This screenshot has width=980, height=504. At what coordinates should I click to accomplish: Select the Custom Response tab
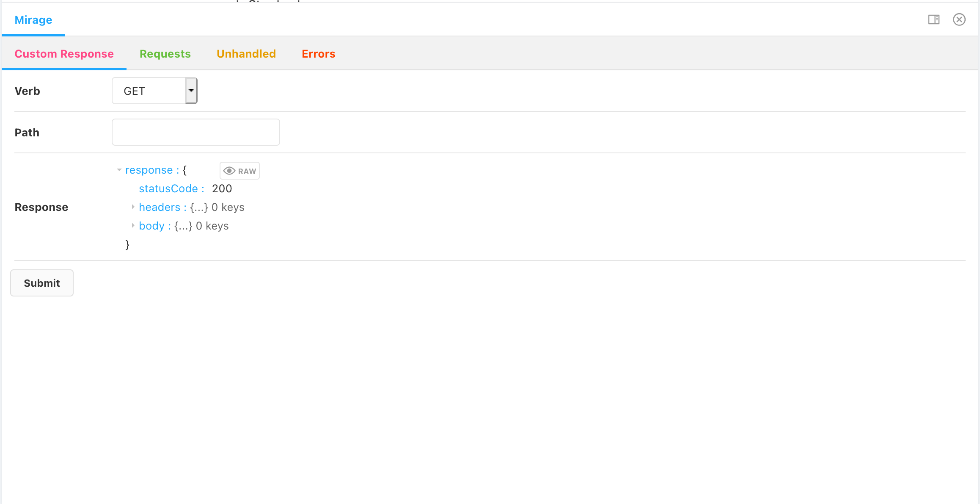(x=64, y=54)
